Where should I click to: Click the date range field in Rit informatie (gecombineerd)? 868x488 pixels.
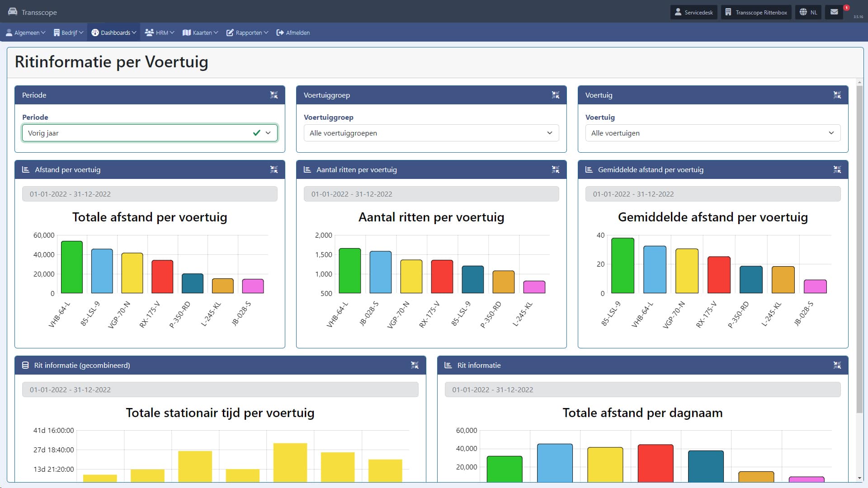tap(220, 389)
